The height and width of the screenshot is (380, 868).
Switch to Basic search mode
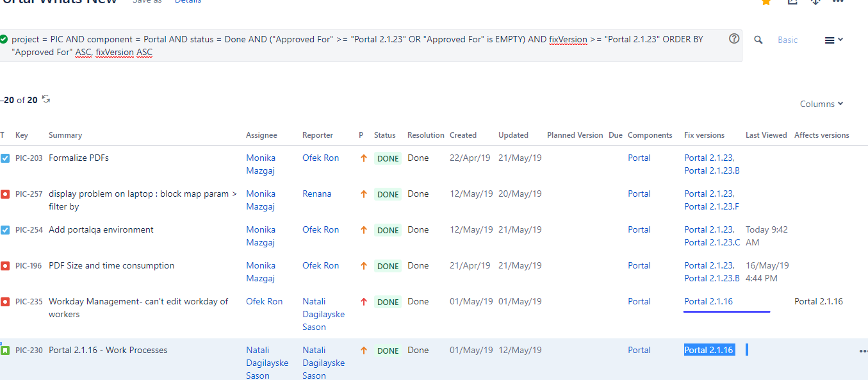coord(788,40)
